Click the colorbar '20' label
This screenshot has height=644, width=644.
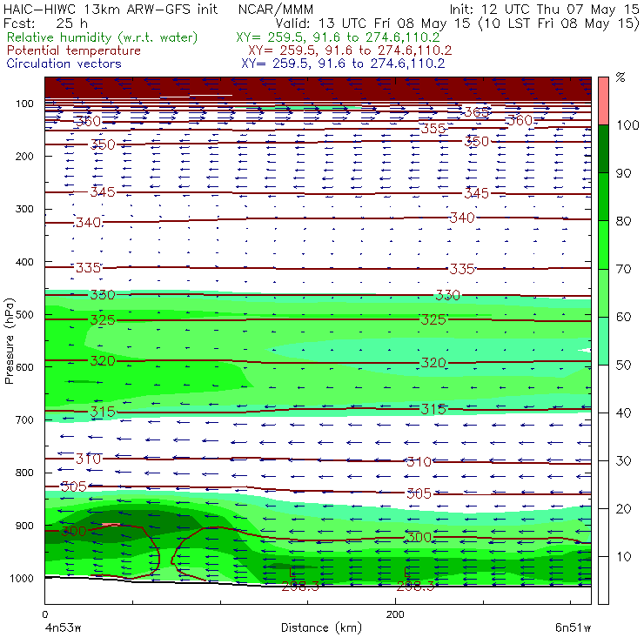pyautogui.click(x=623, y=509)
